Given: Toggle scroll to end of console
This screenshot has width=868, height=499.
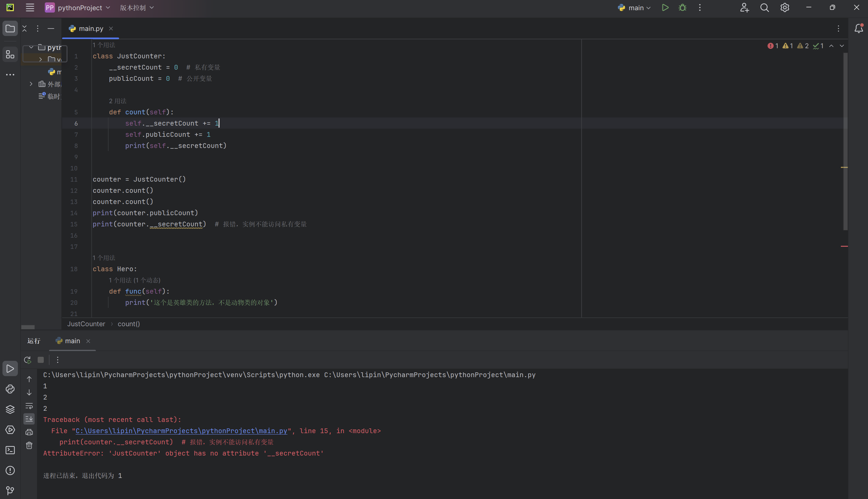Looking at the screenshot, I should (x=29, y=419).
